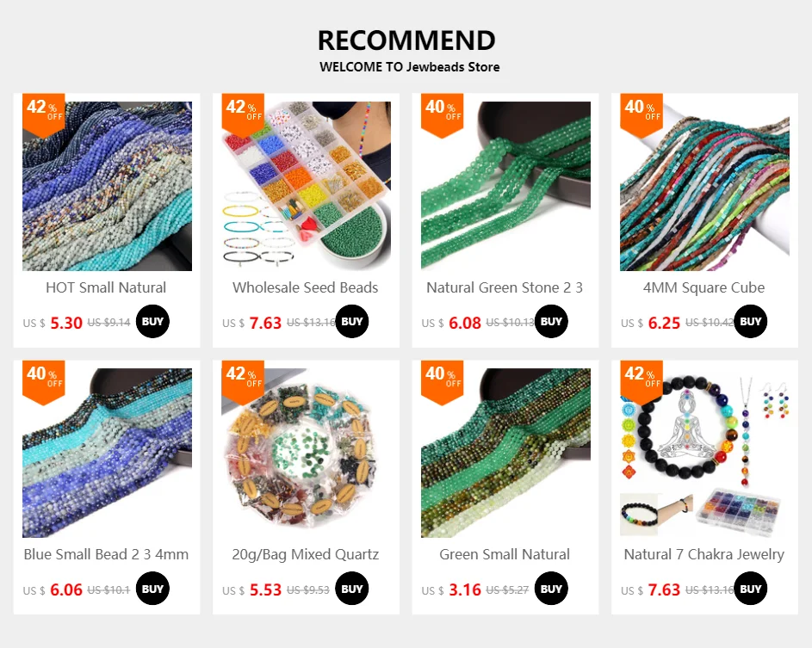Click the 40% OFF badge on green stone
Viewport: 812px width, 648px height.
pyautogui.click(x=443, y=115)
